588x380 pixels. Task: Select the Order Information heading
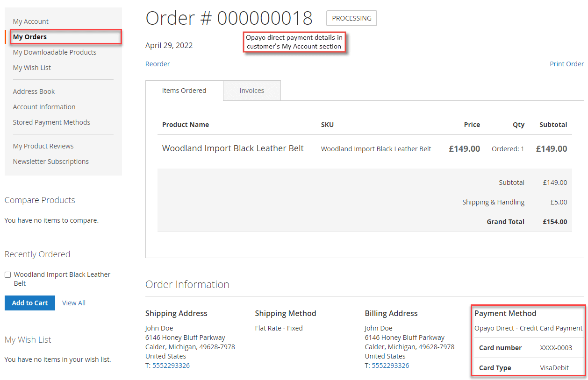(187, 284)
